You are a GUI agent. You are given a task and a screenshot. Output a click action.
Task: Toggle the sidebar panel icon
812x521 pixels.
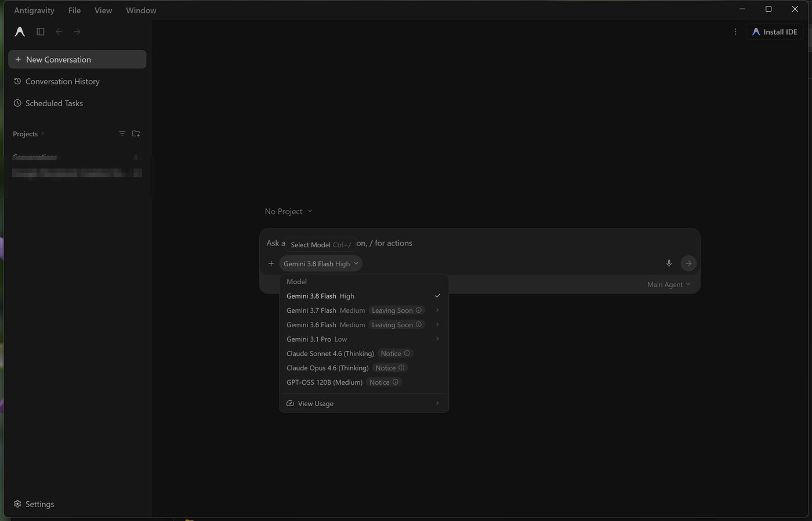coord(41,32)
